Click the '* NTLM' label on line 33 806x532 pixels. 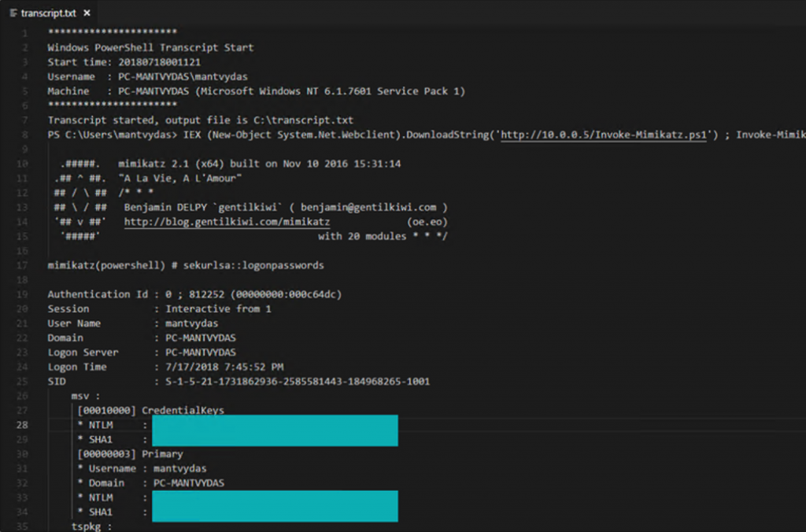click(95, 497)
